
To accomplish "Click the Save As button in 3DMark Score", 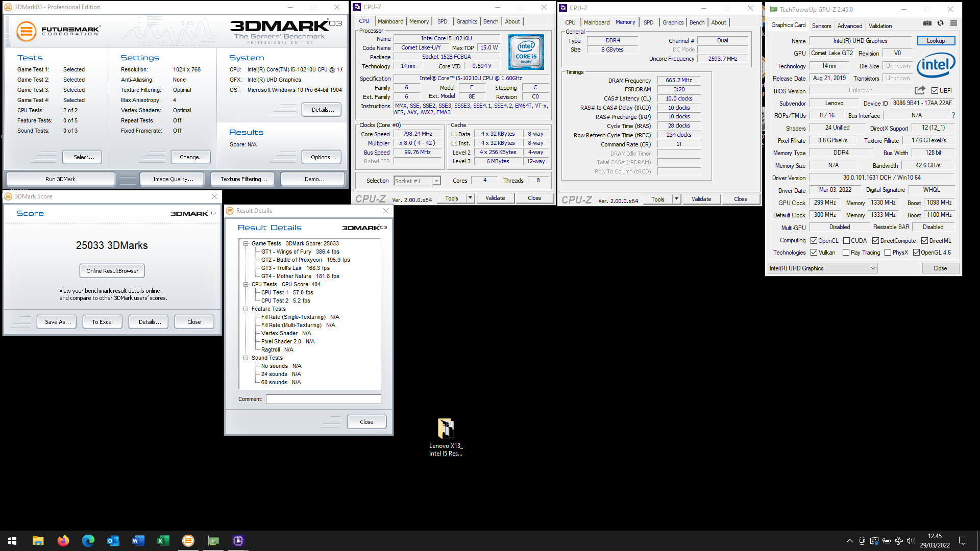I will point(57,322).
